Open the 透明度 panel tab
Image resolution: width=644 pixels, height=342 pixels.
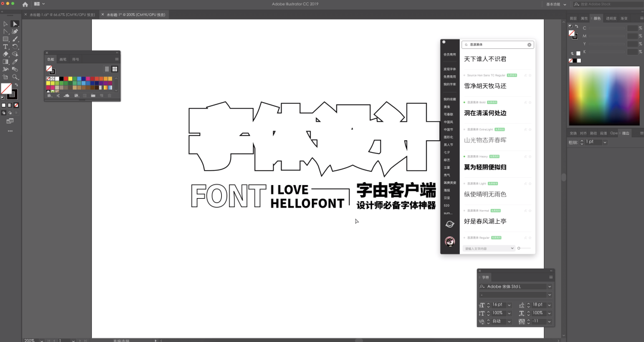(x=611, y=19)
